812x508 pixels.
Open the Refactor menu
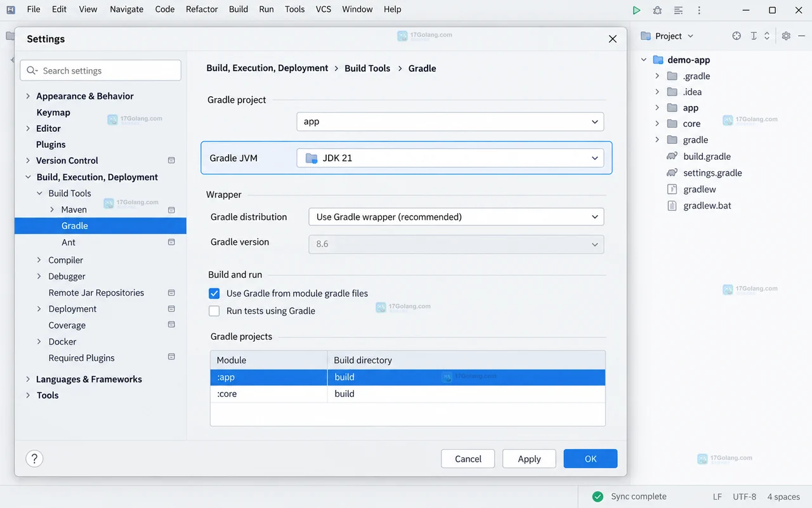[202, 10]
